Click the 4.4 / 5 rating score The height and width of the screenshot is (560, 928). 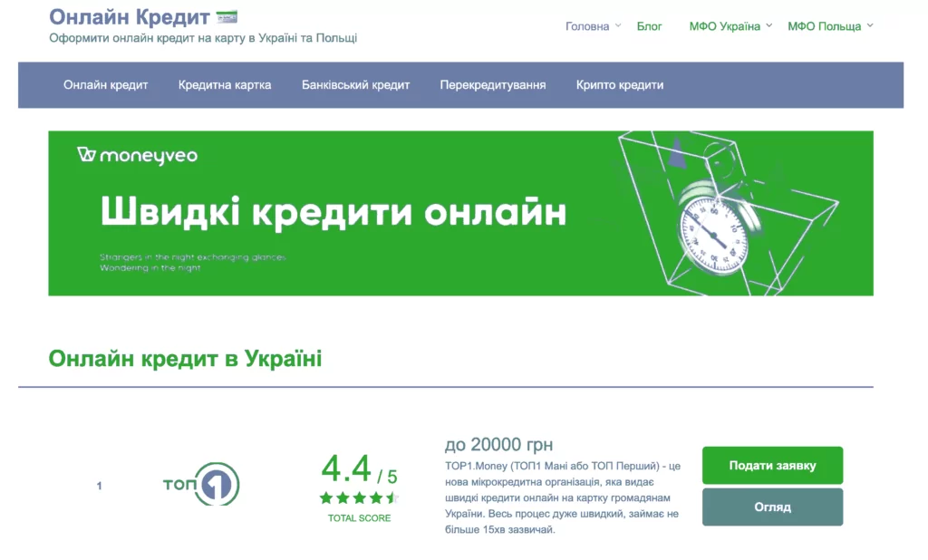359,470
